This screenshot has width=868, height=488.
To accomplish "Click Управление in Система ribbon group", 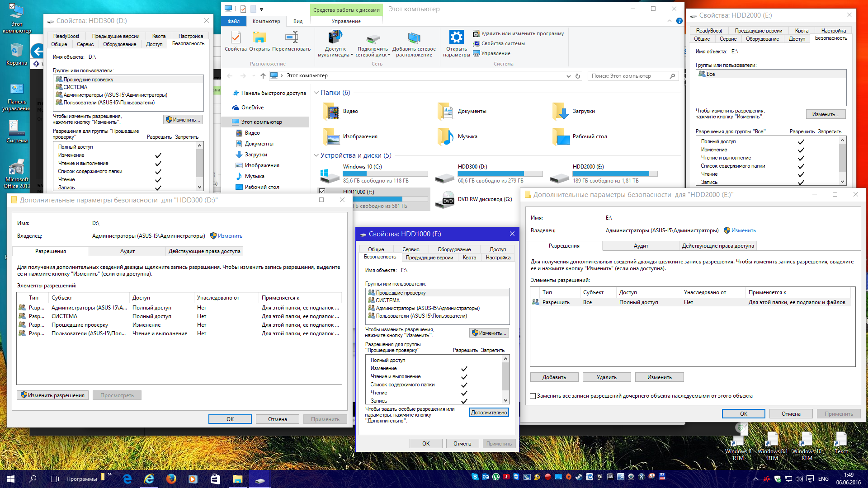I will (x=492, y=53).
